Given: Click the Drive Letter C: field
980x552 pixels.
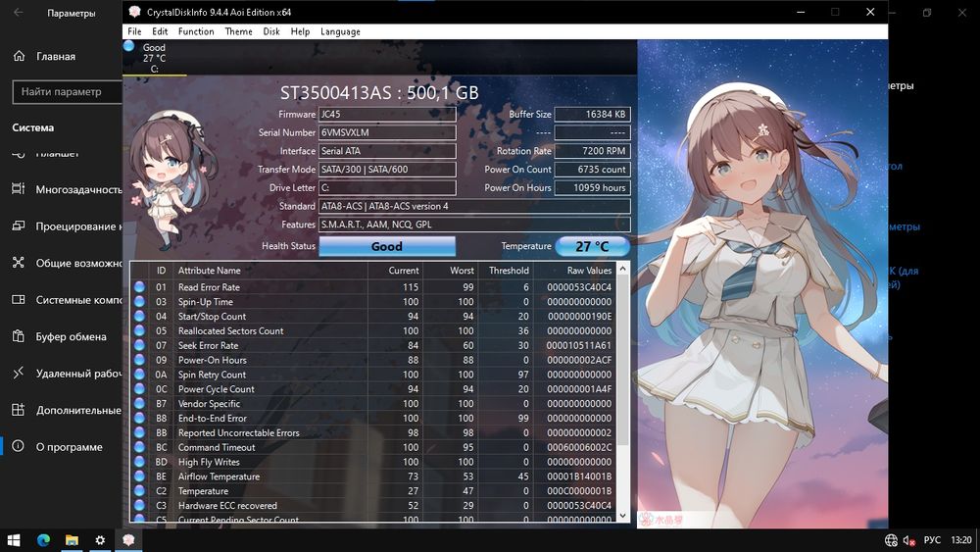Looking at the screenshot, I should 387,187.
